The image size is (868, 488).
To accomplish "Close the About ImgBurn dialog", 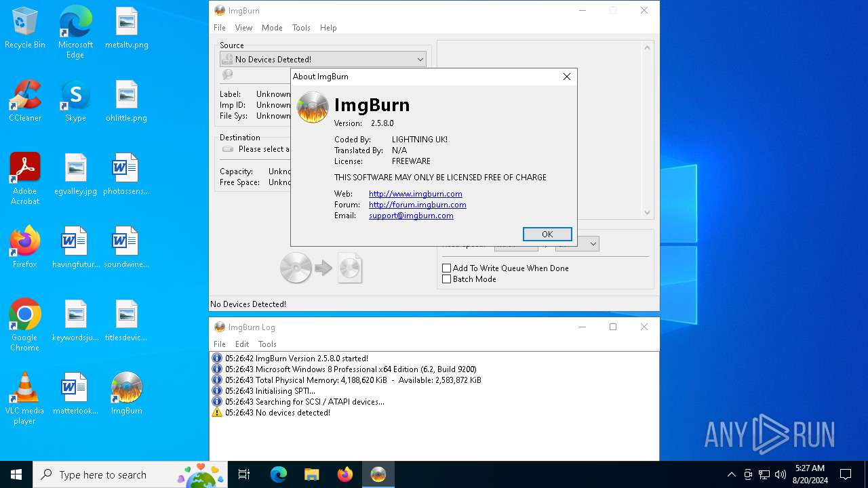I will click(567, 77).
